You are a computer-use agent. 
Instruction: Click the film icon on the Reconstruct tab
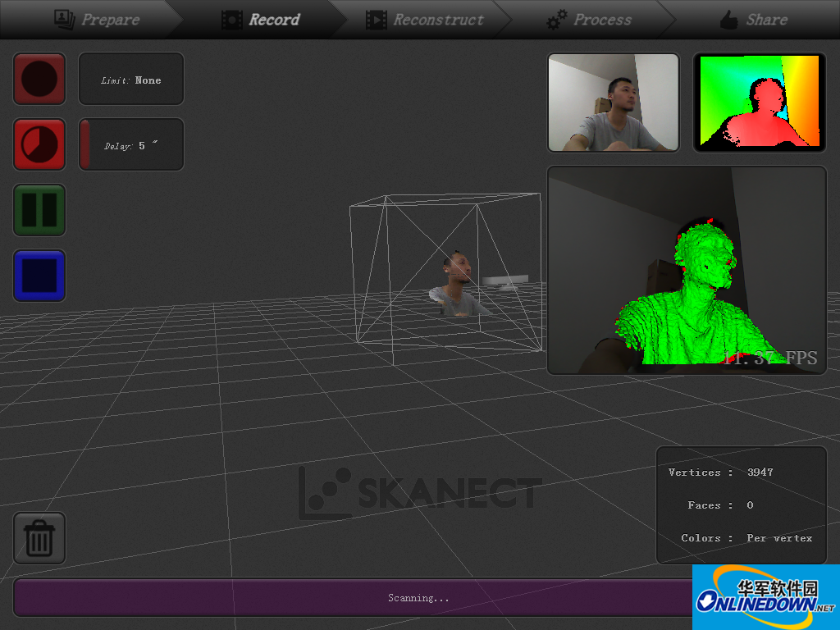376,20
